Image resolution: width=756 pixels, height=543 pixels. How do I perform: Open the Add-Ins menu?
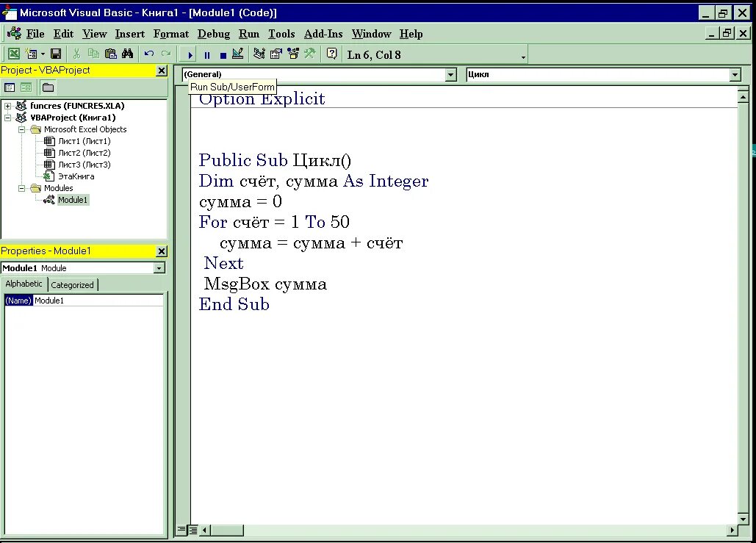[323, 34]
